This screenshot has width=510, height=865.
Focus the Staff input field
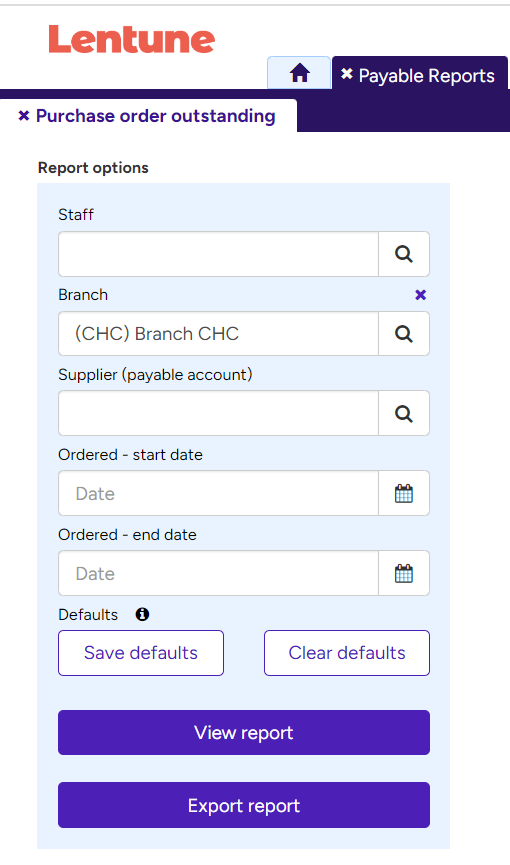coord(219,254)
